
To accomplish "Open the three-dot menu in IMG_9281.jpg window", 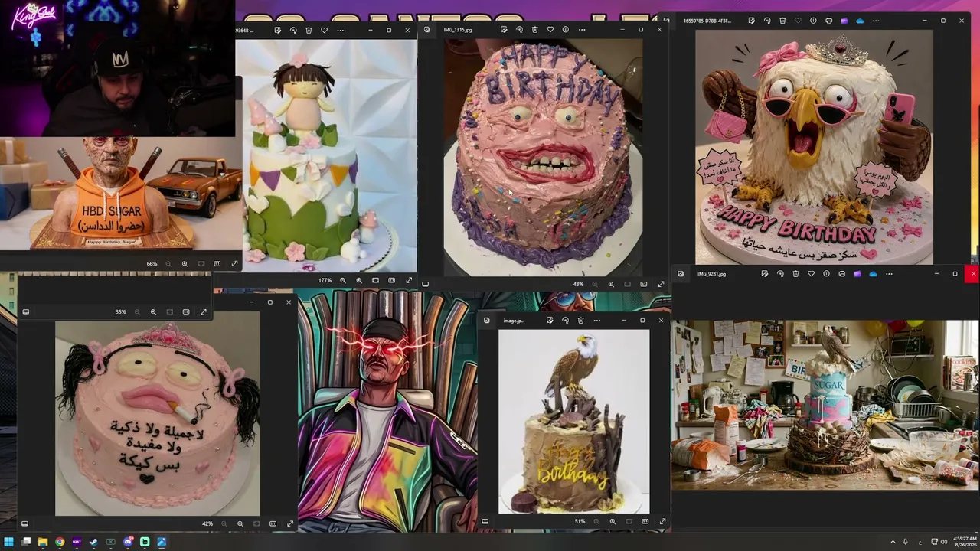I will click(x=889, y=274).
